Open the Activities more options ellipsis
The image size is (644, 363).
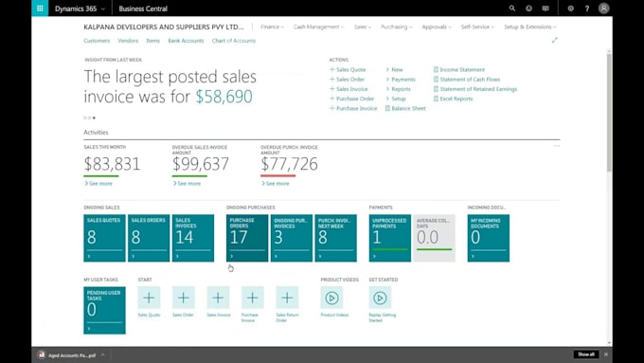557,146
